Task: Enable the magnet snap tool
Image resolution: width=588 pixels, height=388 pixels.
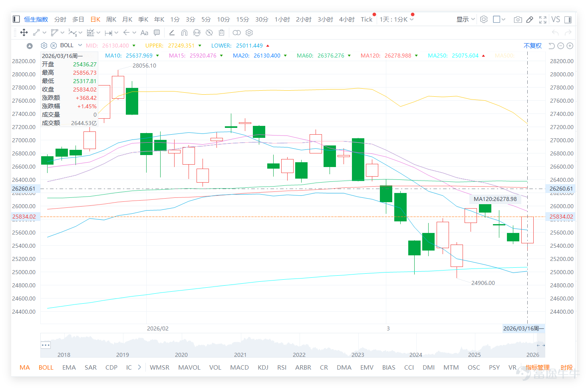Action: coord(184,33)
